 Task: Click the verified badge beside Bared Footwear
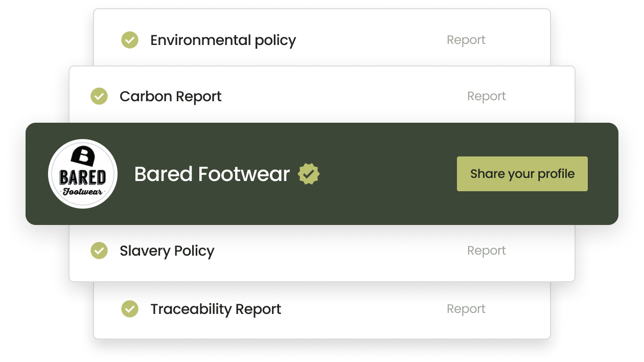coord(309,174)
